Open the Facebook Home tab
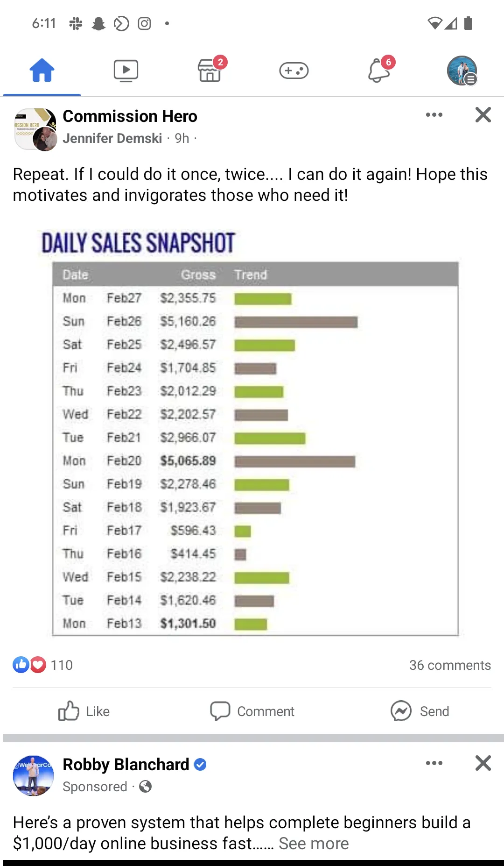 42,71
